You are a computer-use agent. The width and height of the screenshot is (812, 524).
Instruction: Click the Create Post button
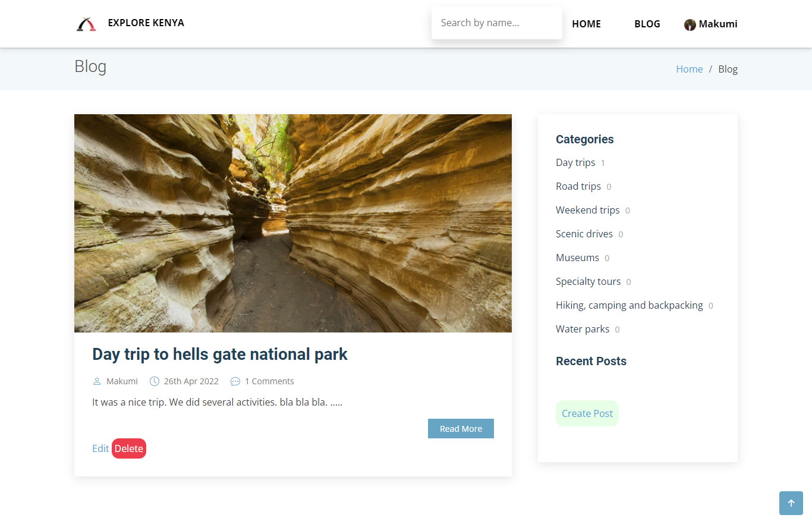tap(587, 413)
